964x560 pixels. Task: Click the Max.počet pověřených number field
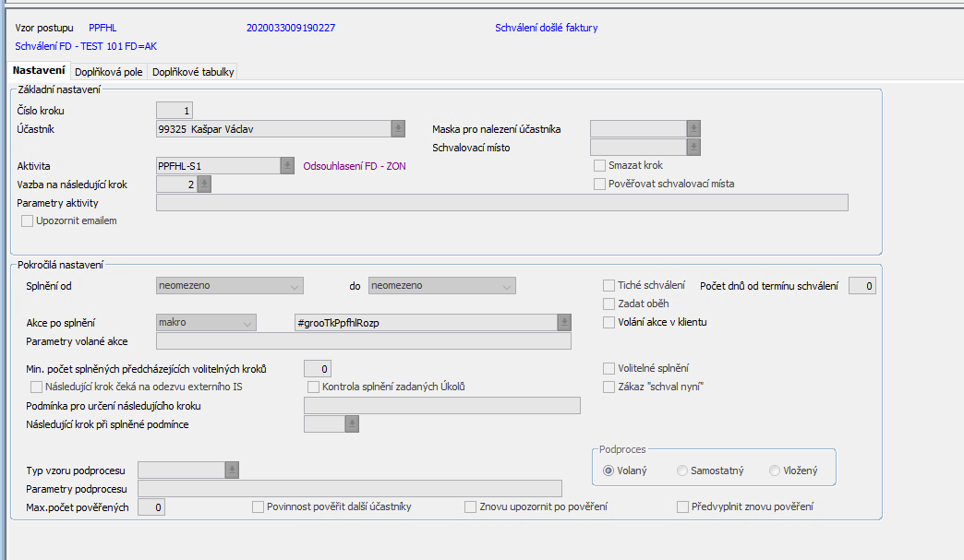[151, 507]
